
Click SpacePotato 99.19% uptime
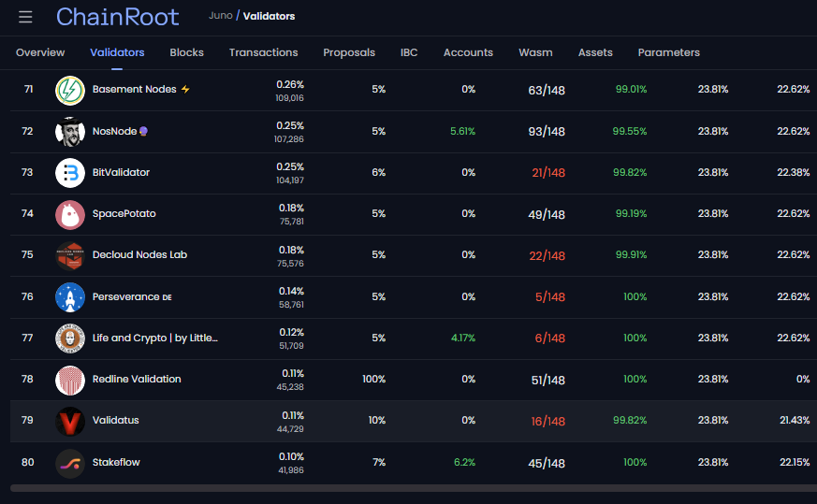tap(631, 213)
